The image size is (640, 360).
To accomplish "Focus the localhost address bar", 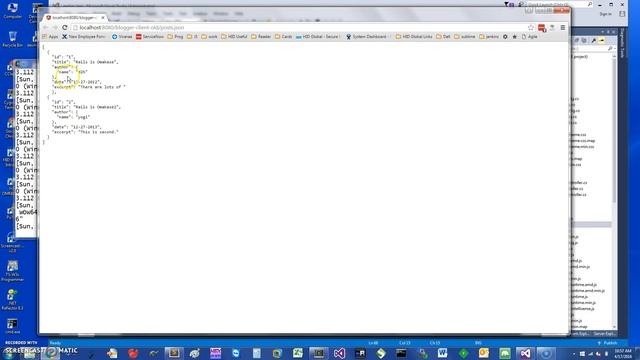I will point(300,27).
